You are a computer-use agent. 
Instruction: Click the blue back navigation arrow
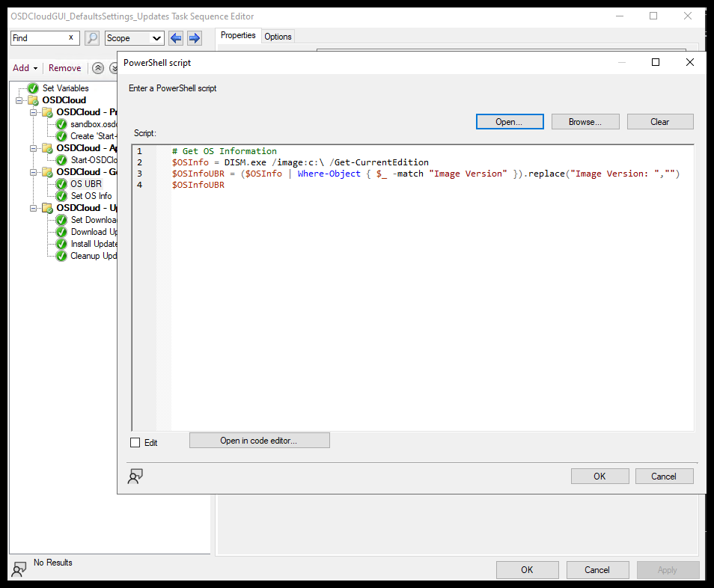pos(176,36)
